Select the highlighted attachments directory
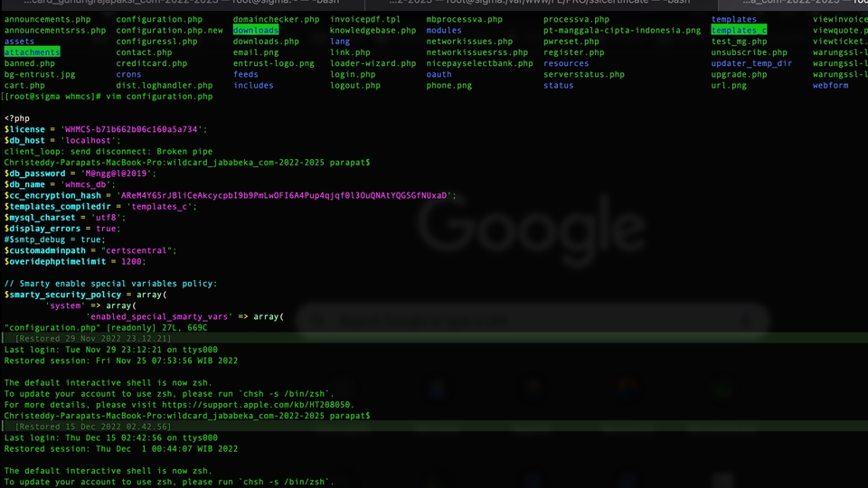This screenshot has width=868, height=488. pos(33,52)
